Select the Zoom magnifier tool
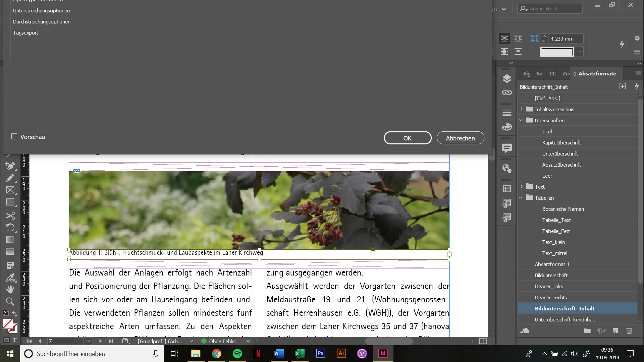 point(10,301)
